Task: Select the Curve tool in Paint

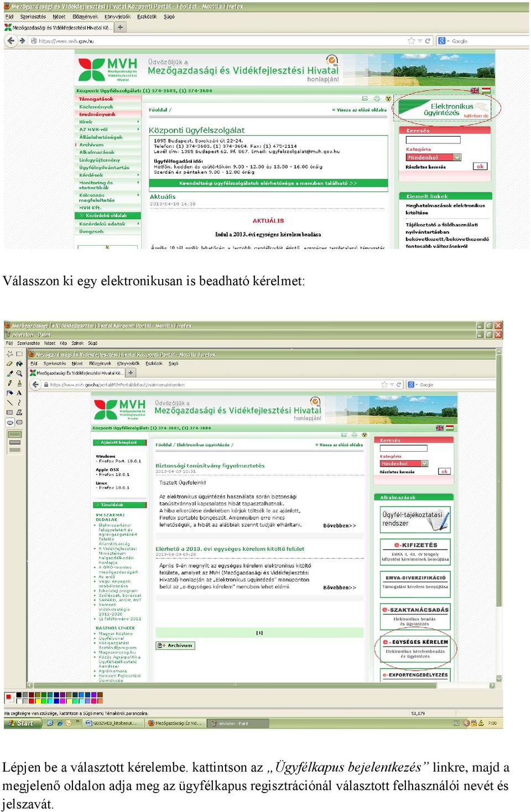Action: pyautogui.click(x=19, y=402)
